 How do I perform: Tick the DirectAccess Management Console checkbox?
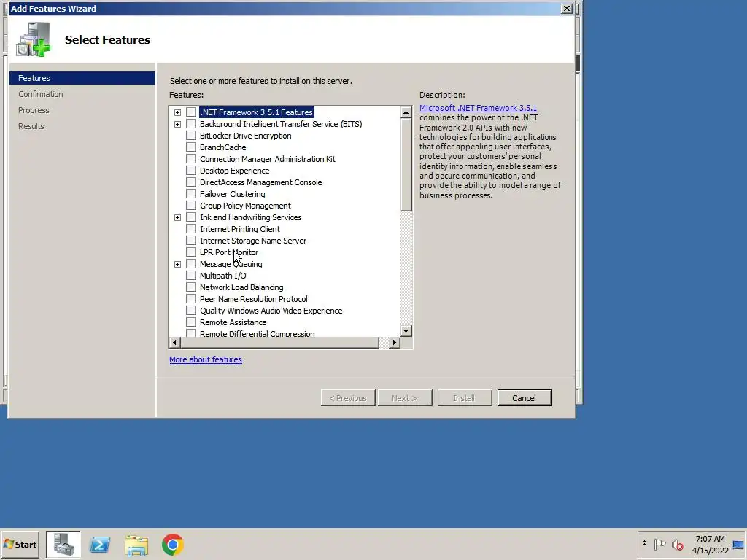(x=190, y=182)
